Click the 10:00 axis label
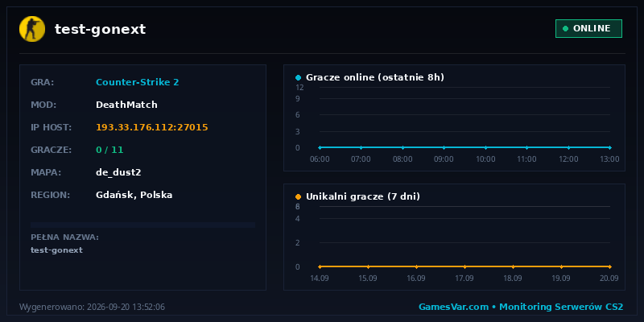 (485, 159)
